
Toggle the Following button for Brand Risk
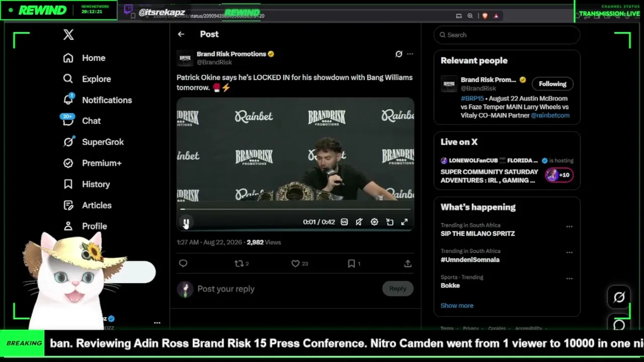click(x=552, y=84)
